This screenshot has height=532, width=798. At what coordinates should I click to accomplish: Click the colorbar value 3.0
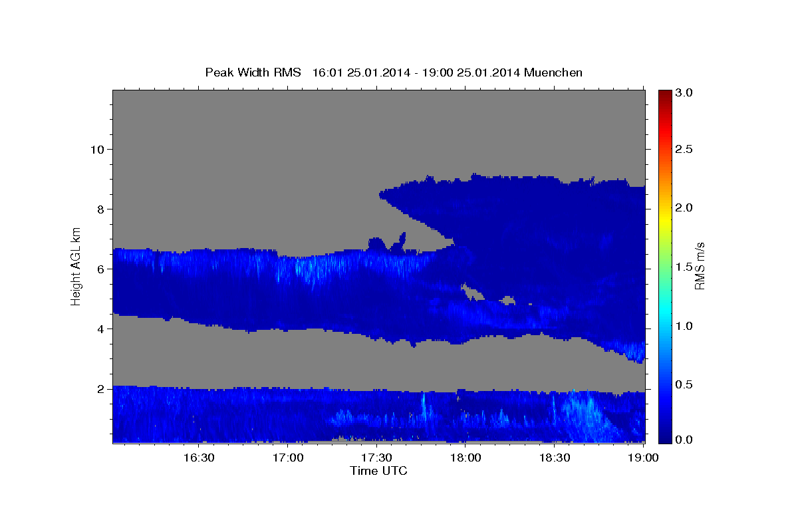click(686, 92)
